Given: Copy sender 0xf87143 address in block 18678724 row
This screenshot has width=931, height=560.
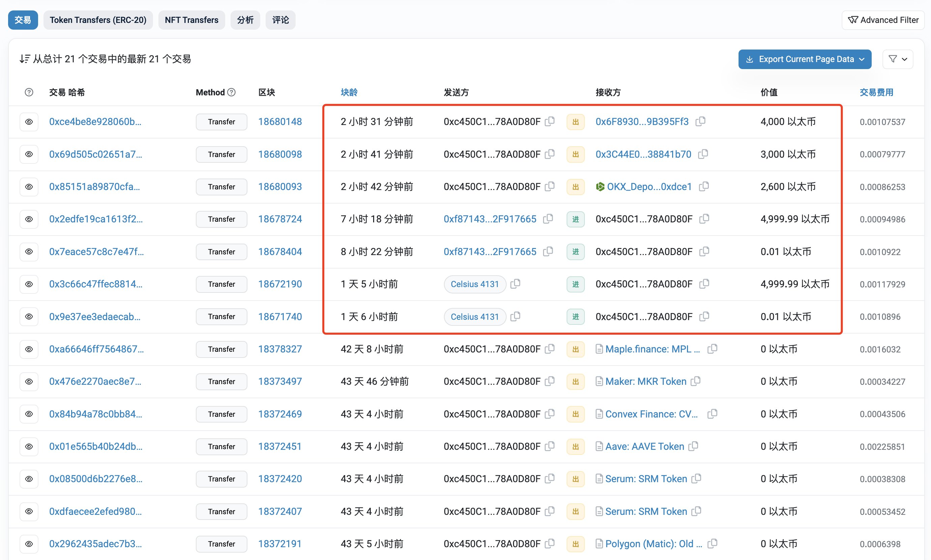Looking at the screenshot, I should (548, 219).
